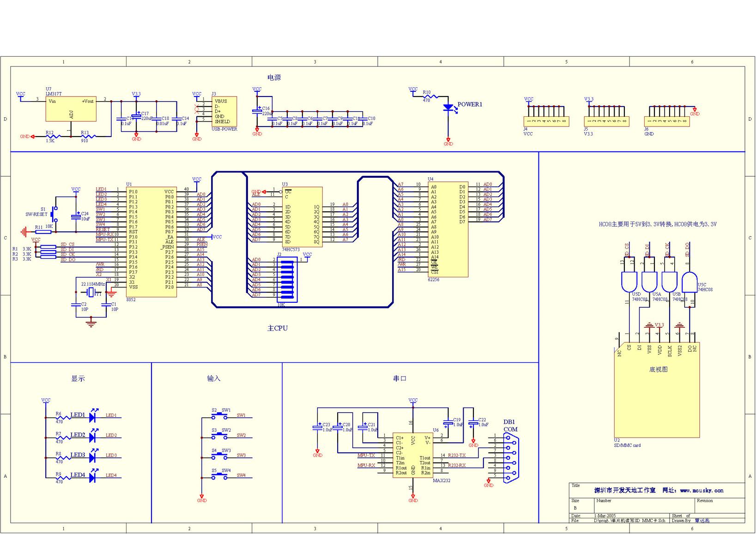Click the 串口 section heading

click(400, 378)
